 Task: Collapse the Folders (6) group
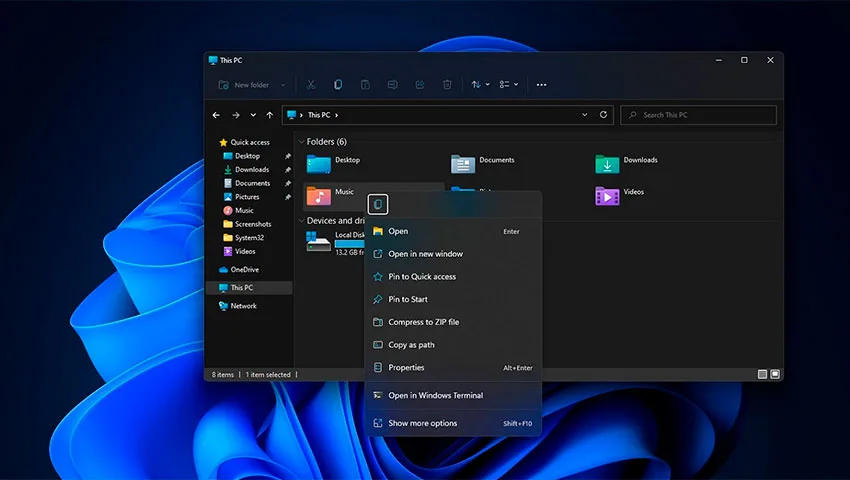pos(301,142)
